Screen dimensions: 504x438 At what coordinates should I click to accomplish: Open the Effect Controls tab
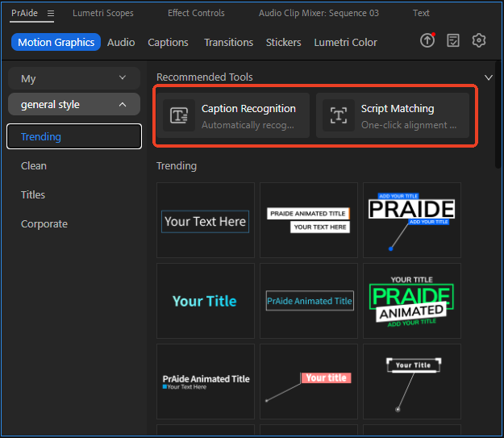coord(196,14)
